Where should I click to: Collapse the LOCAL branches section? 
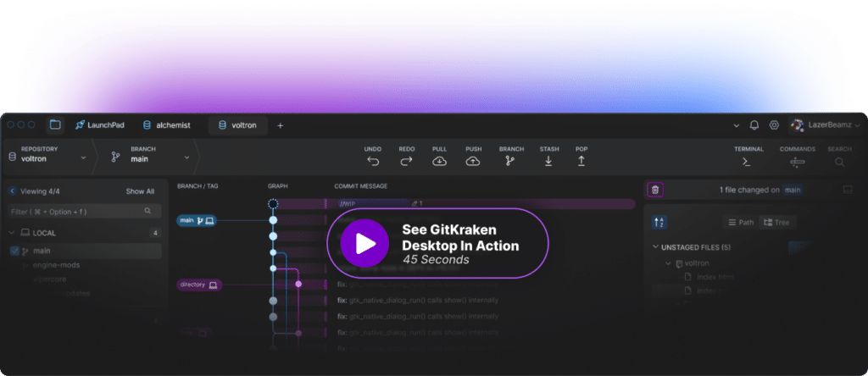[x=11, y=232]
